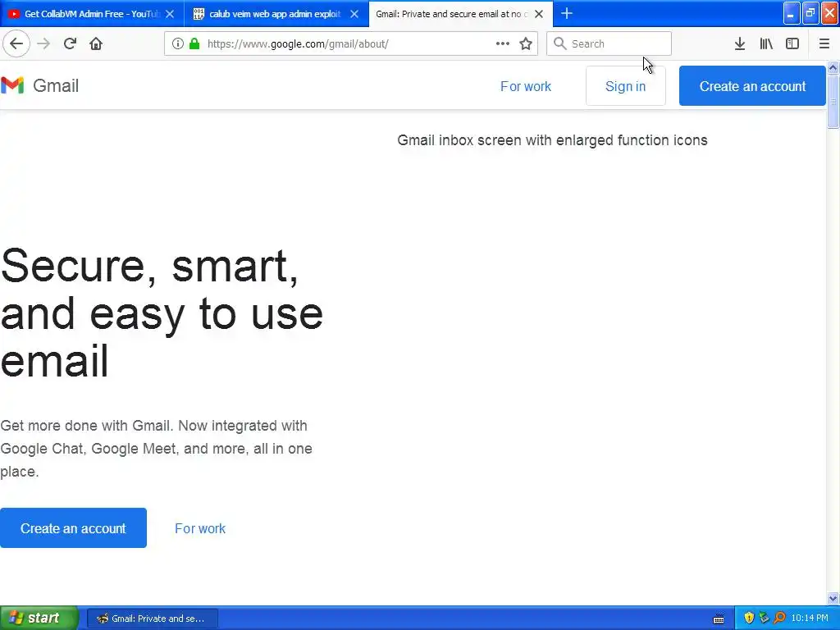The height and width of the screenshot is (630, 840).
Task: Click the vertical scrollbar thumb
Action: (x=833, y=101)
